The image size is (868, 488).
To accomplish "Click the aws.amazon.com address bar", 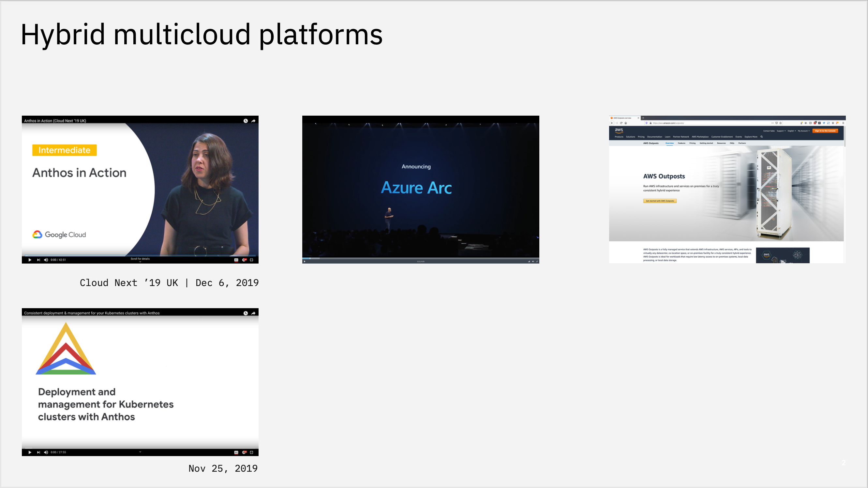I will 714,123.
